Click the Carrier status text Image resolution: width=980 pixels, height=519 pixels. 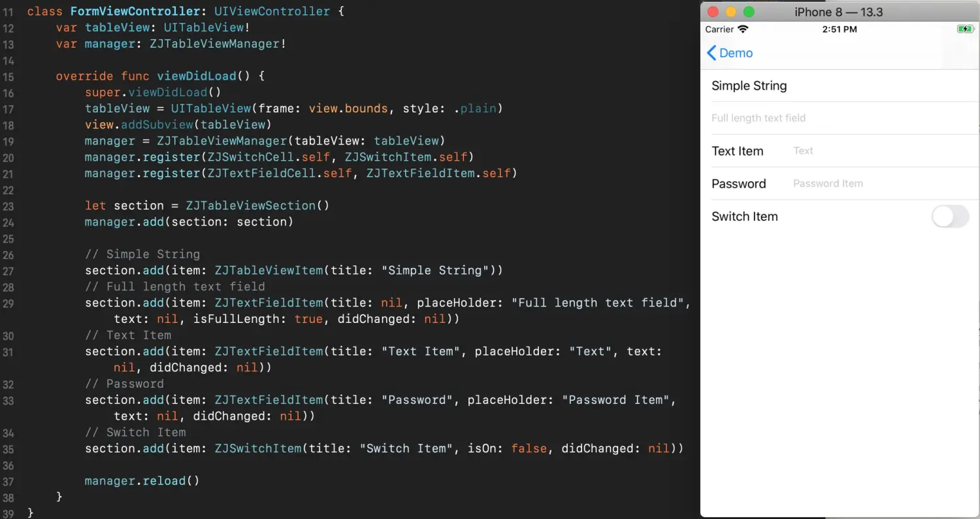(719, 29)
